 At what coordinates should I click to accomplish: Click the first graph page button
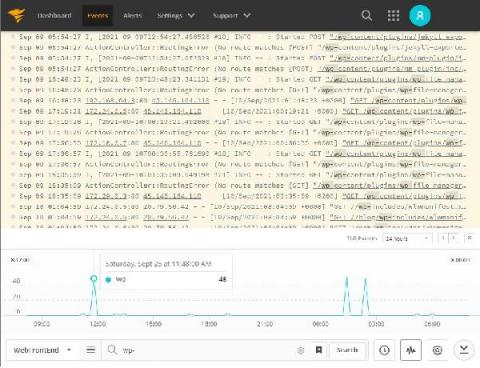click(x=443, y=238)
